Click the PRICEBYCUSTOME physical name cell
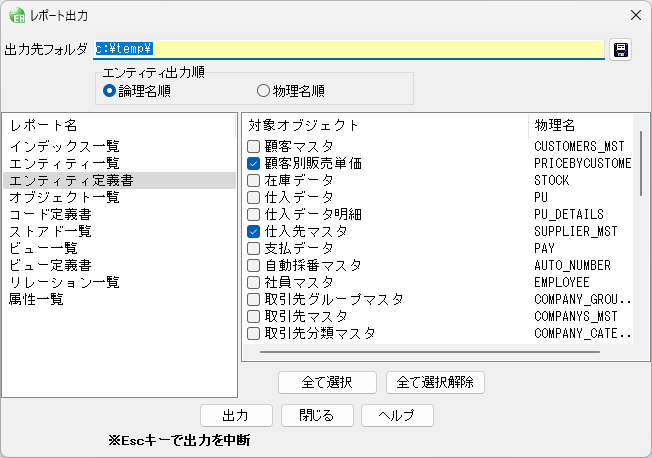This screenshot has width=652, height=458. click(x=583, y=163)
